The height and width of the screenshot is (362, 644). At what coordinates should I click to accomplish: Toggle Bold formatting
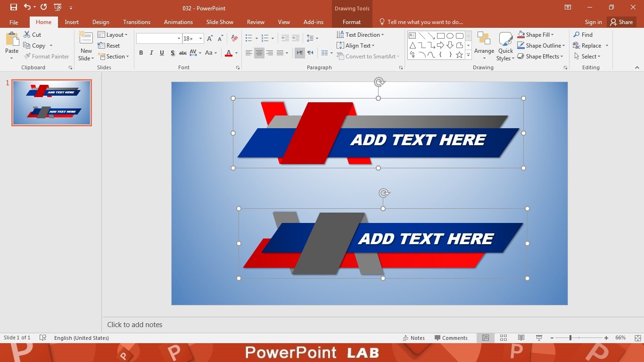(140, 53)
